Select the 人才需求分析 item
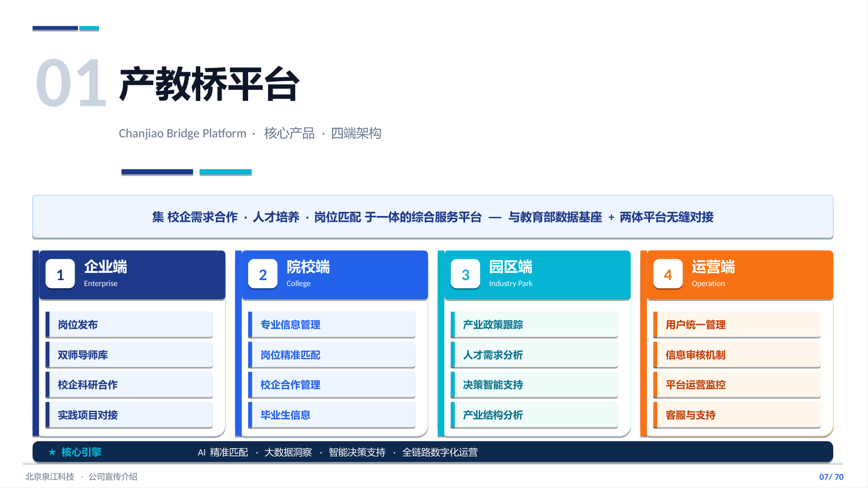868x488 pixels. coord(534,355)
